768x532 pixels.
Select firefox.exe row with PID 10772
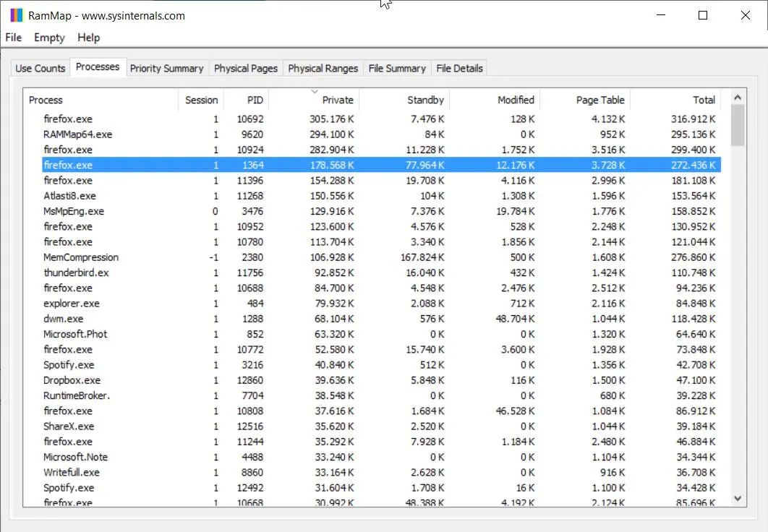coord(381,349)
